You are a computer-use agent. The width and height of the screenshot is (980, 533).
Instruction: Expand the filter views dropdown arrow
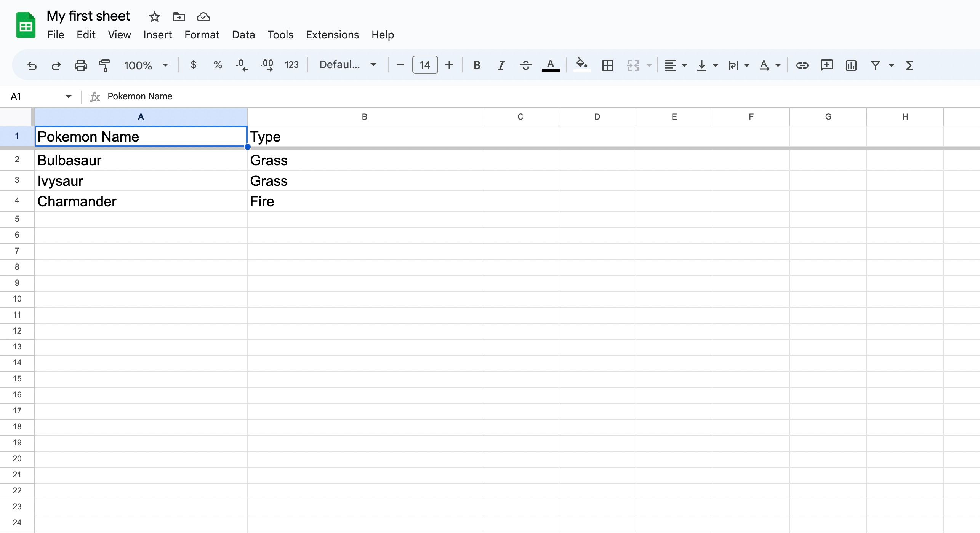tap(891, 65)
